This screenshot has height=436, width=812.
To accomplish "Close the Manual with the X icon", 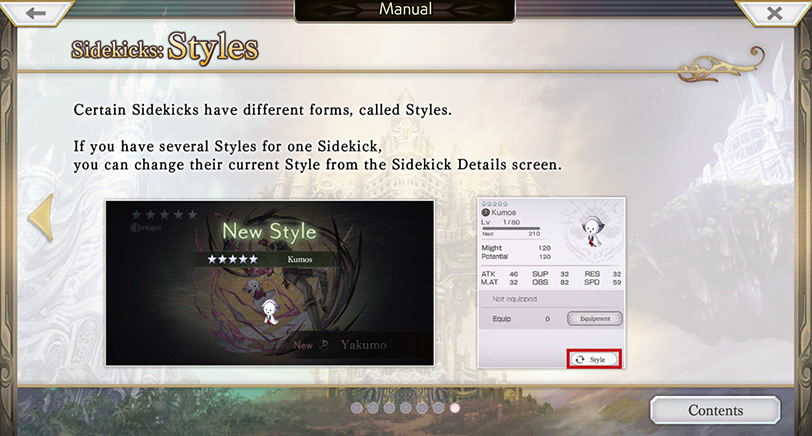I will (774, 12).
